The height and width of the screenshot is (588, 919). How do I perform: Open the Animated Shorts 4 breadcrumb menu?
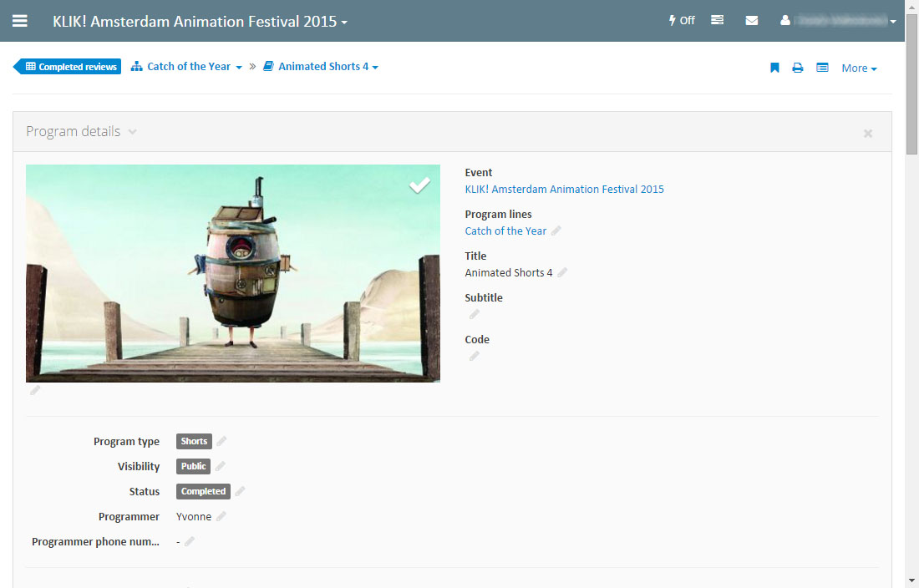click(321, 67)
